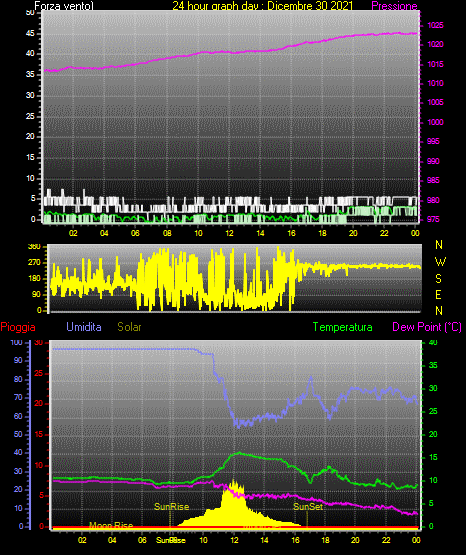Image resolution: width=466 pixels, height=555 pixels.
Task: Click the 975 pressure axis value
Action: pos(433,219)
